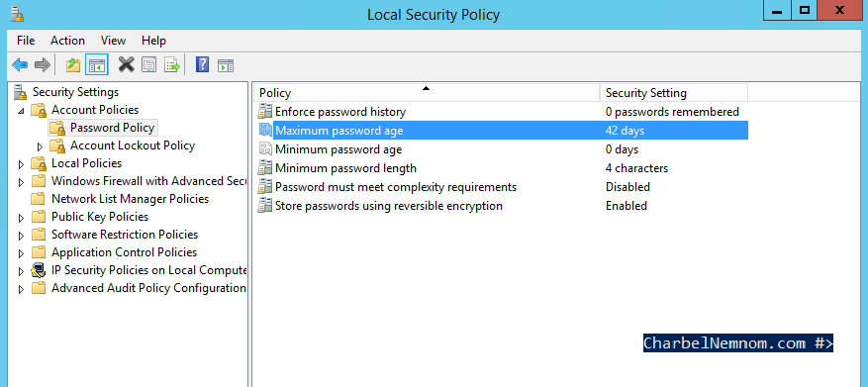The height and width of the screenshot is (387, 868).
Task: Open the View menu
Action: (113, 41)
